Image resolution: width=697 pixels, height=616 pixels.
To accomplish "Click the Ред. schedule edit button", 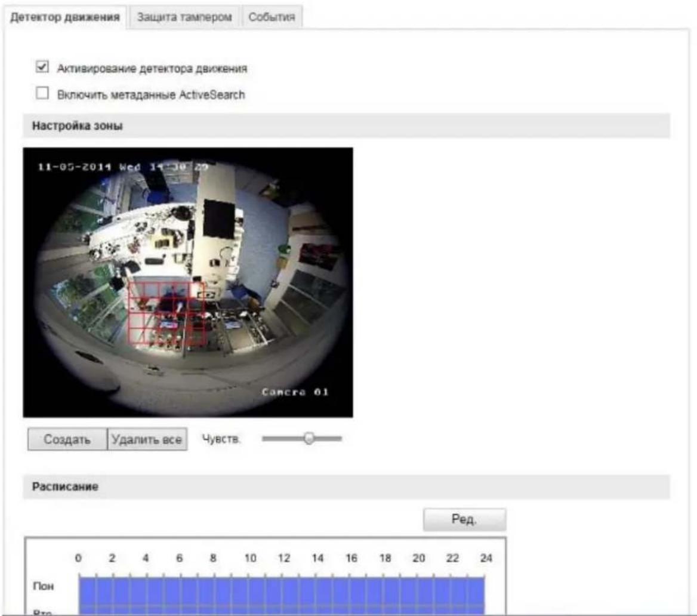I will pos(464,519).
